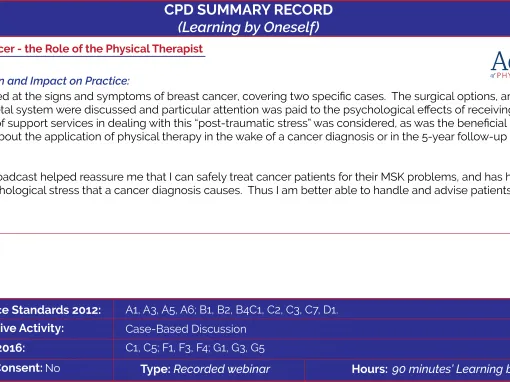Viewport: 510px width, 382px height.
Task: Click the 'A1, A3, A5, A6' standards field
Action: click(232, 310)
